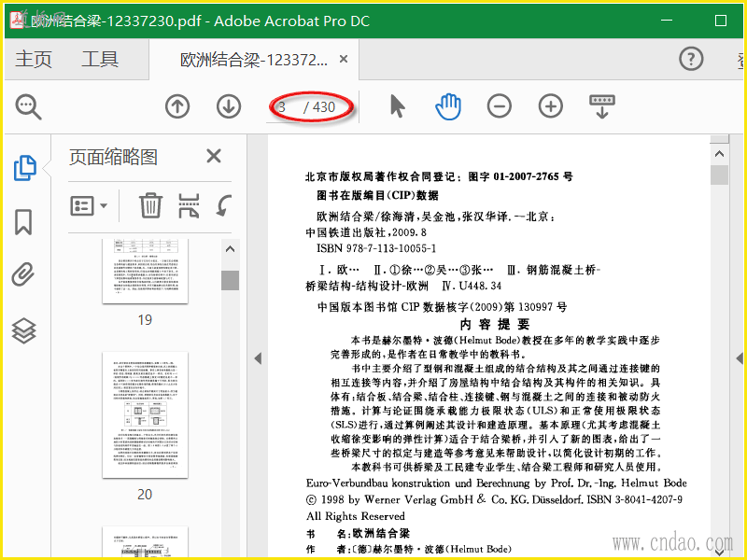747x560 pixels.
Task: Zoom out with the minus button
Action: (500, 106)
